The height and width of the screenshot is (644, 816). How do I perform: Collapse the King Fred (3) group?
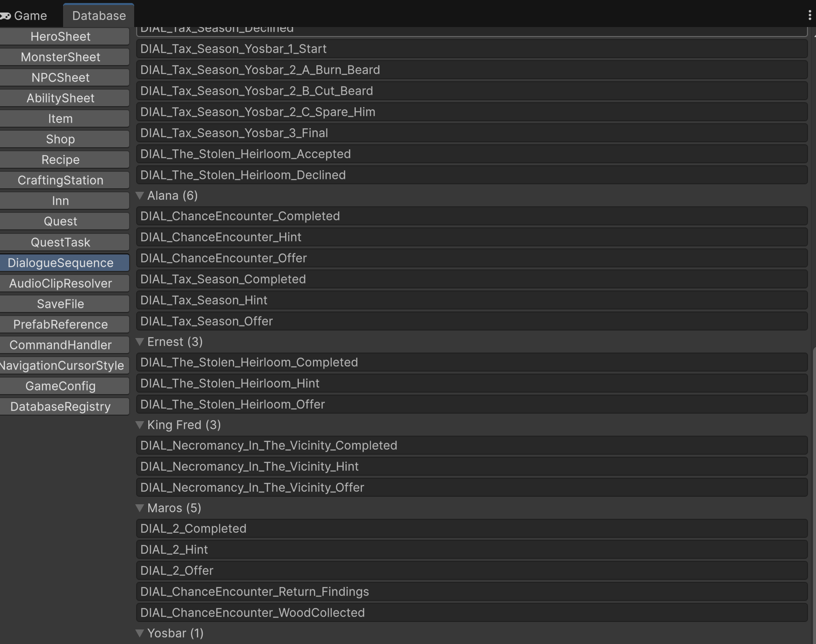click(x=140, y=425)
